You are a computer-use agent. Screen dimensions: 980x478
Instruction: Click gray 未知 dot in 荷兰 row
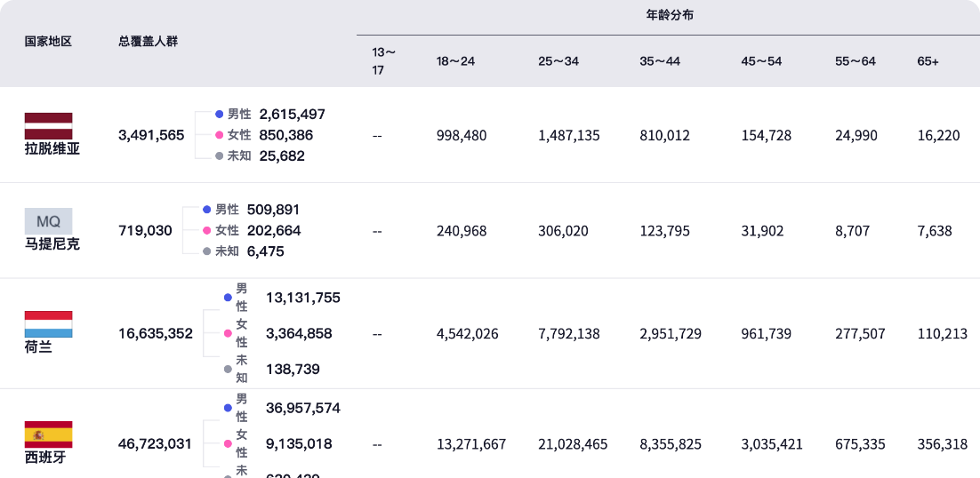(x=229, y=370)
